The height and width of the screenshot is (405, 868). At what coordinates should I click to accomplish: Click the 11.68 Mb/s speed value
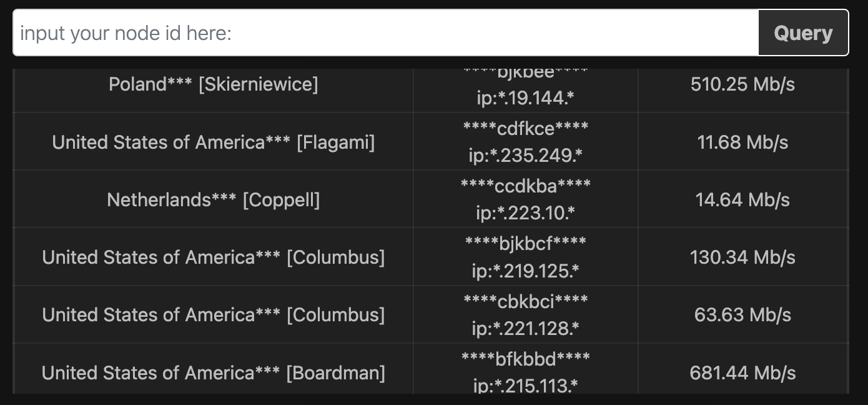point(742,142)
